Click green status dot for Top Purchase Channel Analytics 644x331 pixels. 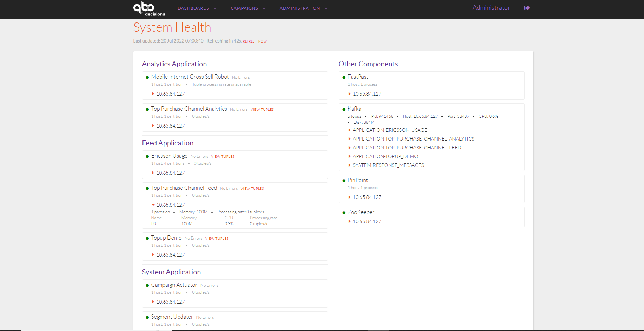[147, 109]
